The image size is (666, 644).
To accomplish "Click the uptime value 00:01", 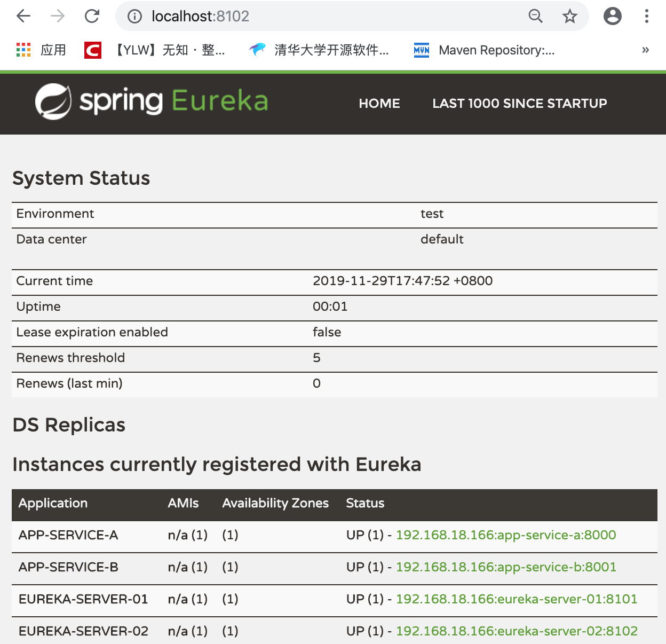I will (330, 307).
